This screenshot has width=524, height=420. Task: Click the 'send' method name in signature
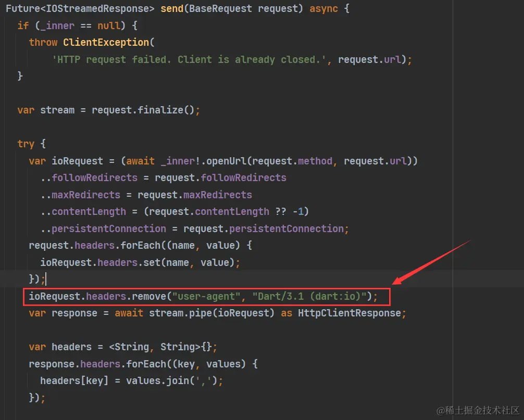172,8
